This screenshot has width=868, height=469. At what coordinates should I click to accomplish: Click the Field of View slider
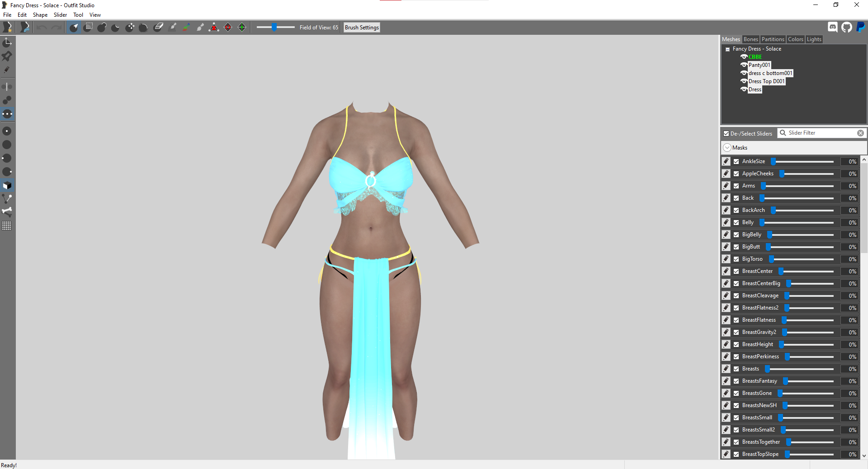[275, 28]
